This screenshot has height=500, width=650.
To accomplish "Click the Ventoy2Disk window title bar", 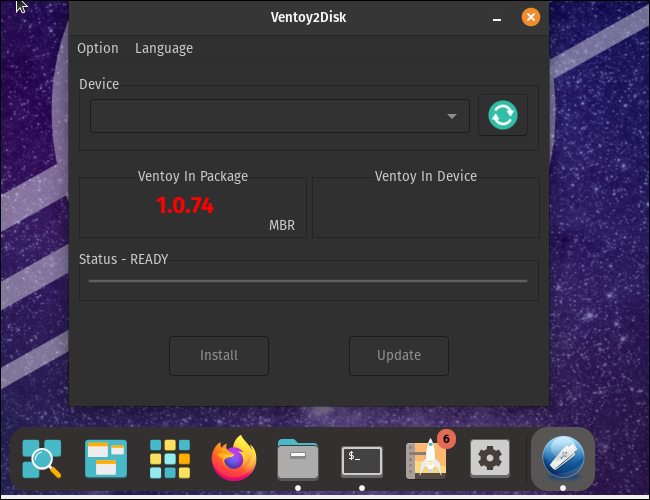I will click(308, 17).
